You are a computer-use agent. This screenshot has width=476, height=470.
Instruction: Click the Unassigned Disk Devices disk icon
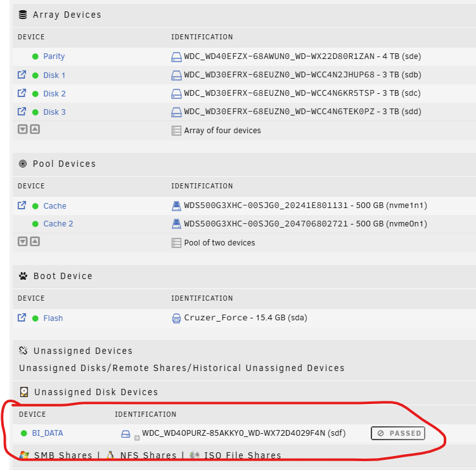click(24, 392)
